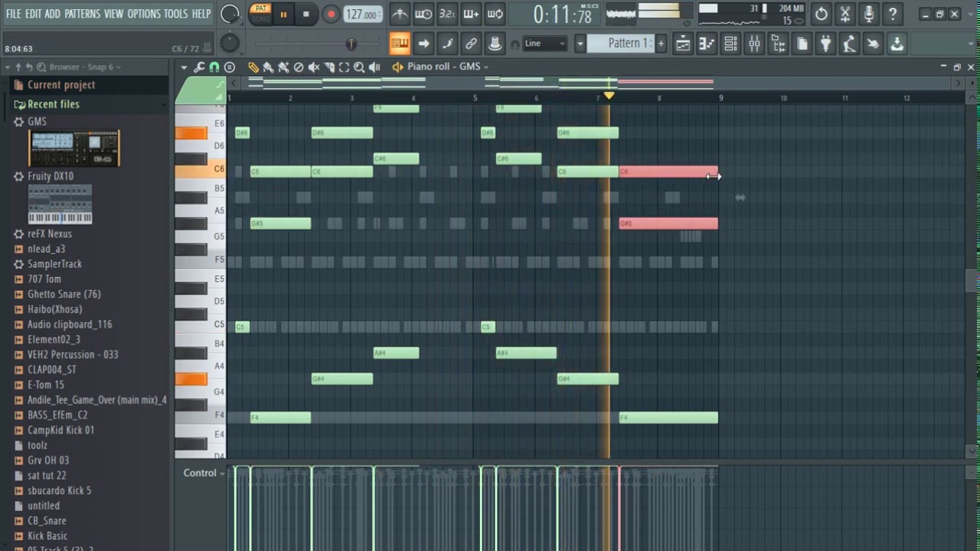Select the Delete tool in piano roll toolbar

[x=299, y=67]
